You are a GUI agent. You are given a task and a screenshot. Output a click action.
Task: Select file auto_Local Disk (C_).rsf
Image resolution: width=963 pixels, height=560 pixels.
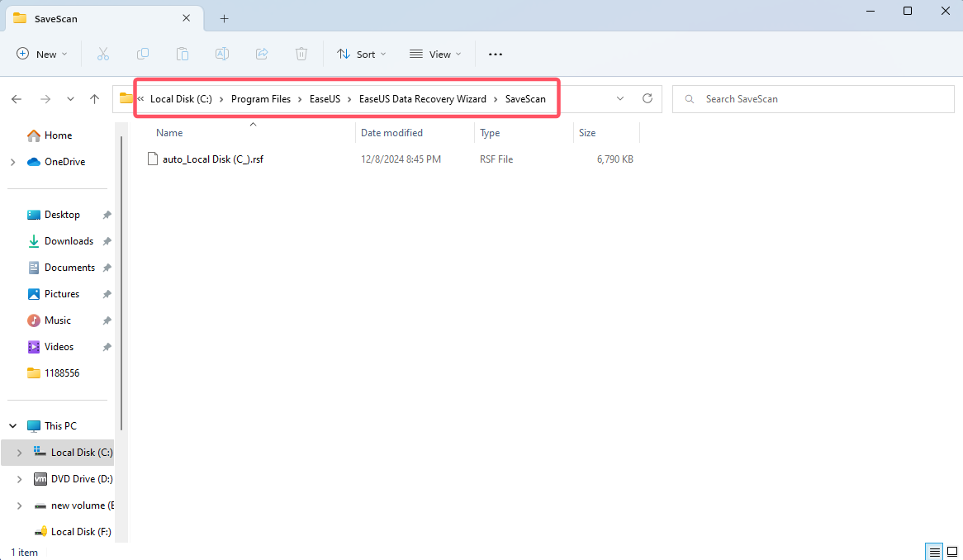tap(212, 159)
